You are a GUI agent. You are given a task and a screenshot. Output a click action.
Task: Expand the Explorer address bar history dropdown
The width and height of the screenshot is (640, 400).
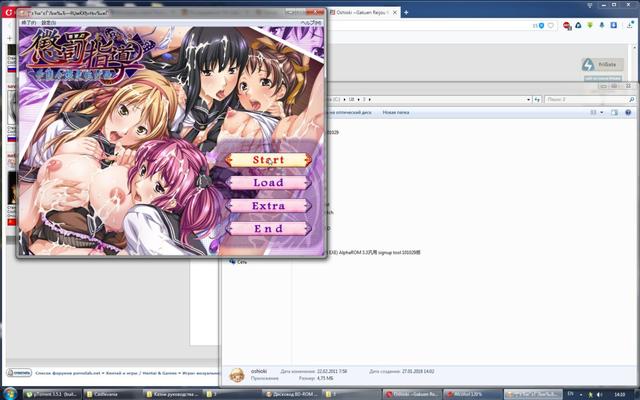[x=529, y=99]
